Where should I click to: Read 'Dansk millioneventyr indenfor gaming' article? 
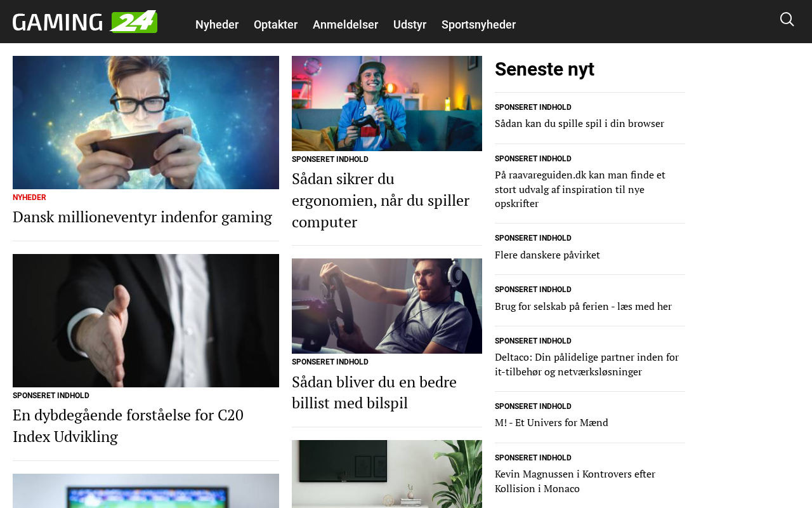[142, 217]
